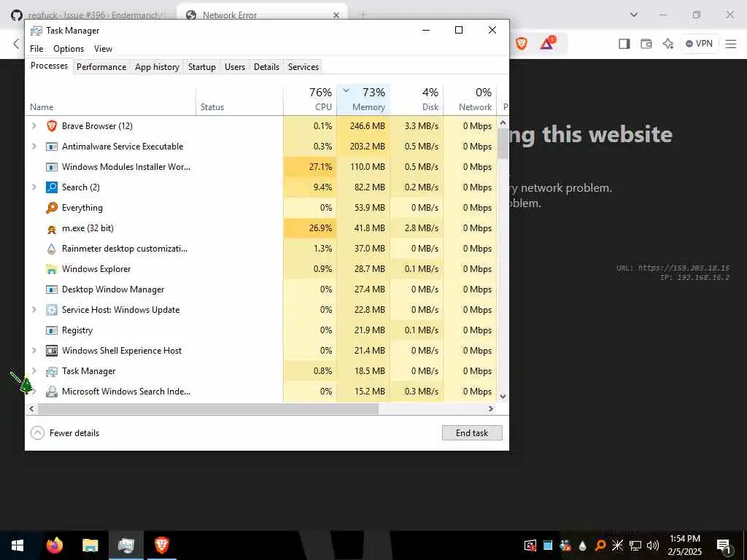This screenshot has height=560, width=747.
Task: Open File Explorer from the taskbar
Action: click(x=90, y=545)
